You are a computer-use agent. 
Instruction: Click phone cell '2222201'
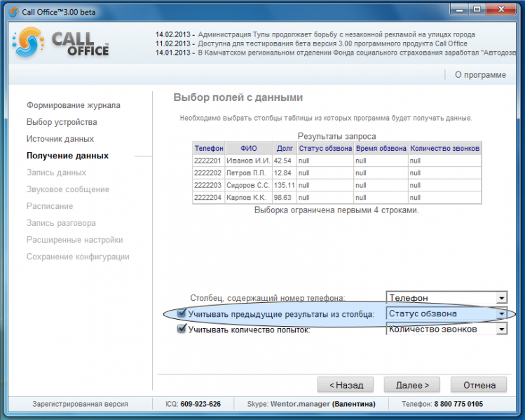pyautogui.click(x=209, y=161)
